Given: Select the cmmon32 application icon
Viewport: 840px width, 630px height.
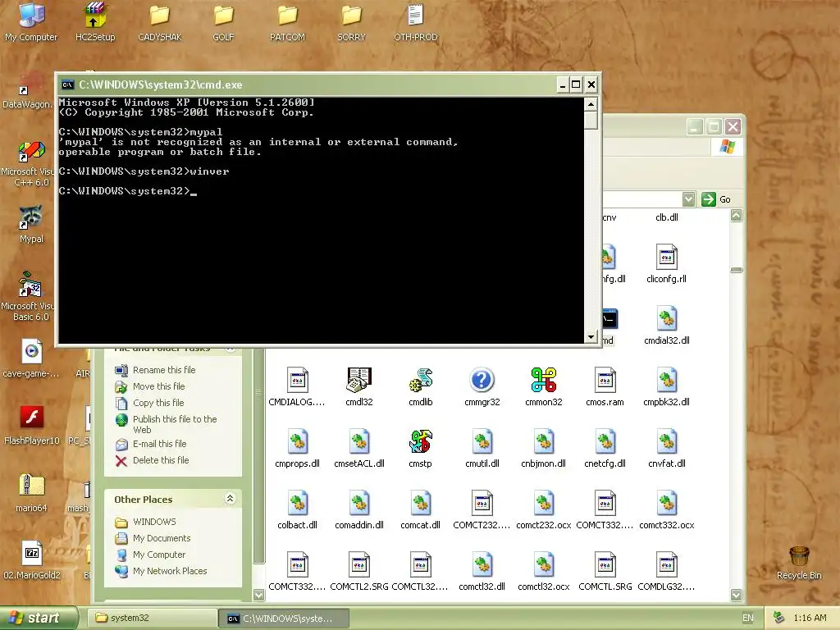Looking at the screenshot, I should pyautogui.click(x=544, y=381).
